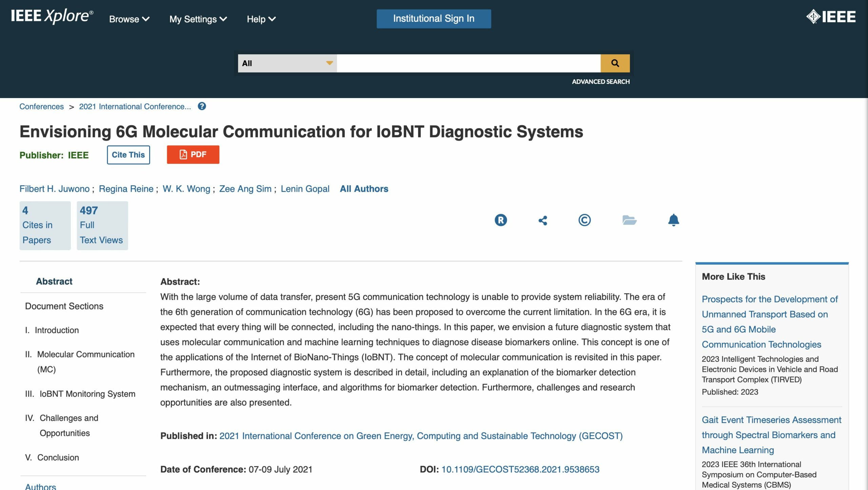Click the save to folder icon
Viewport: 868px width, 490px height.
click(x=629, y=220)
